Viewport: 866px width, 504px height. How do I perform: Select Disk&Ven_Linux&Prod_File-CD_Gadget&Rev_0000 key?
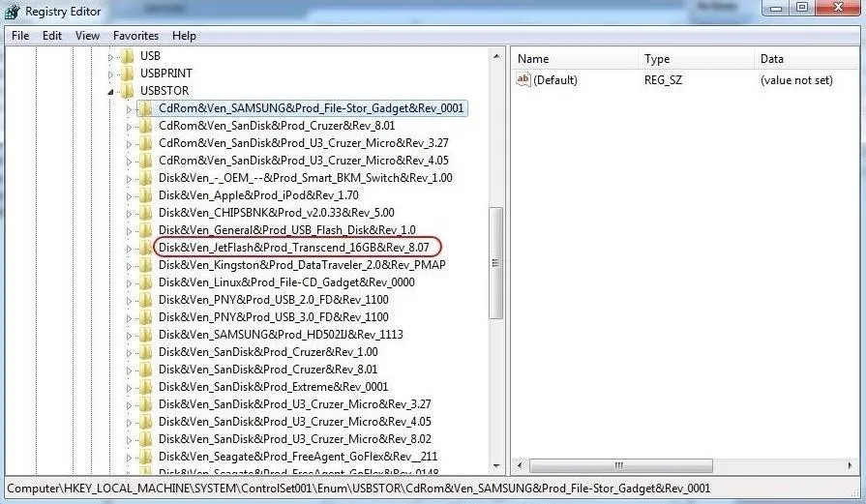point(286,282)
